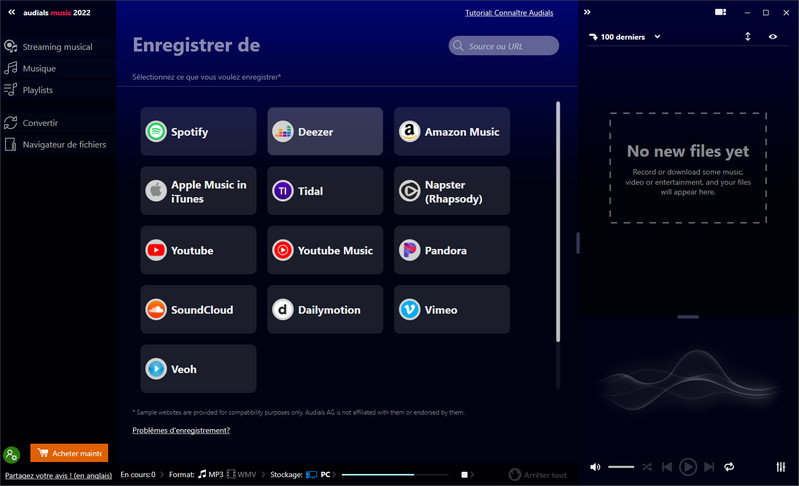Open the equalizer settings icon

click(x=781, y=467)
